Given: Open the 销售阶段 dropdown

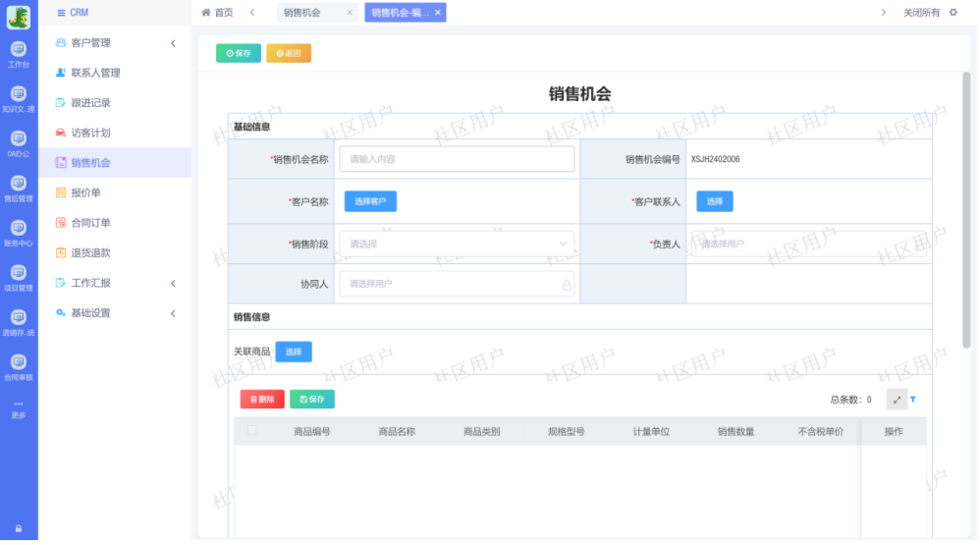Looking at the screenshot, I should point(457,244).
